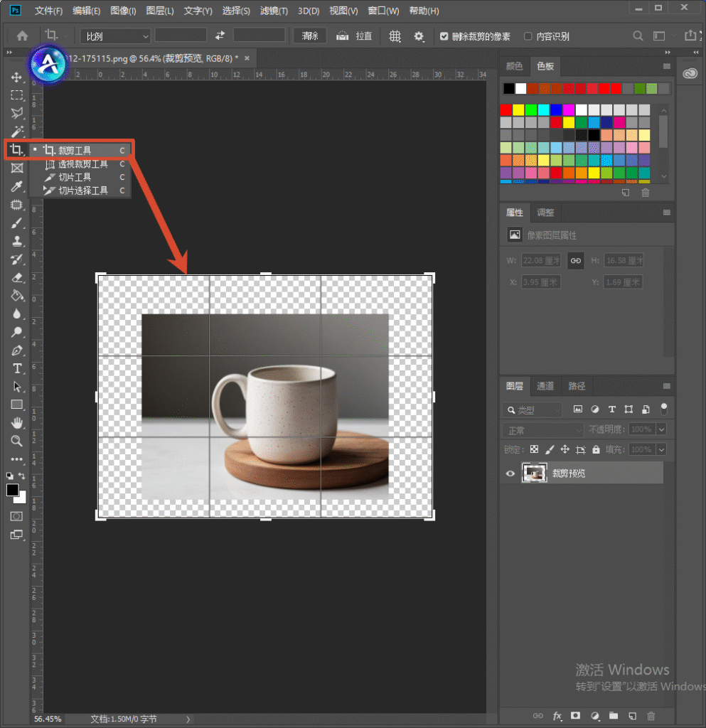This screenshot has width=706, height=728.
Task: Select the Brush tool
Action: tap(17, 223)
